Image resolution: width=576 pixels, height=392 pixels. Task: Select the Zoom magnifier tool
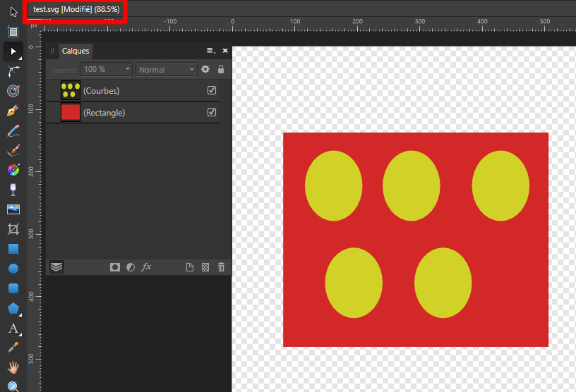[x=13, y=386]
